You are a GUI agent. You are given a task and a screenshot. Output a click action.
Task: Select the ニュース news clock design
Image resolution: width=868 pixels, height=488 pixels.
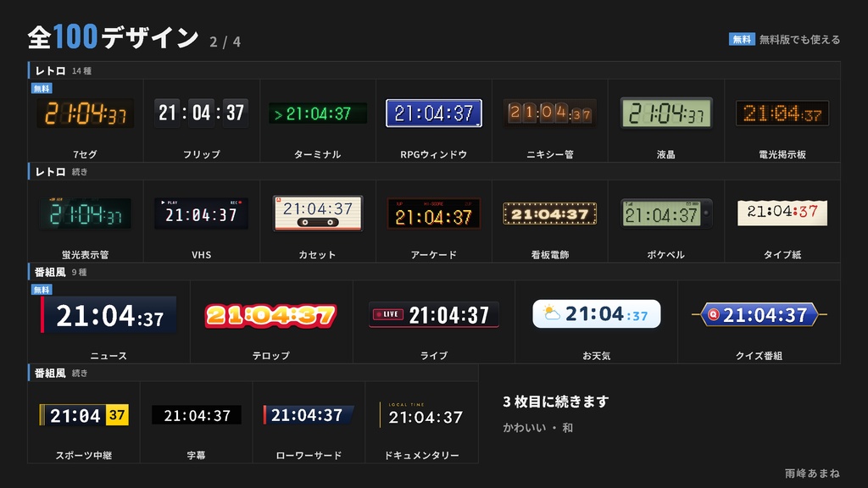[108, 315]
